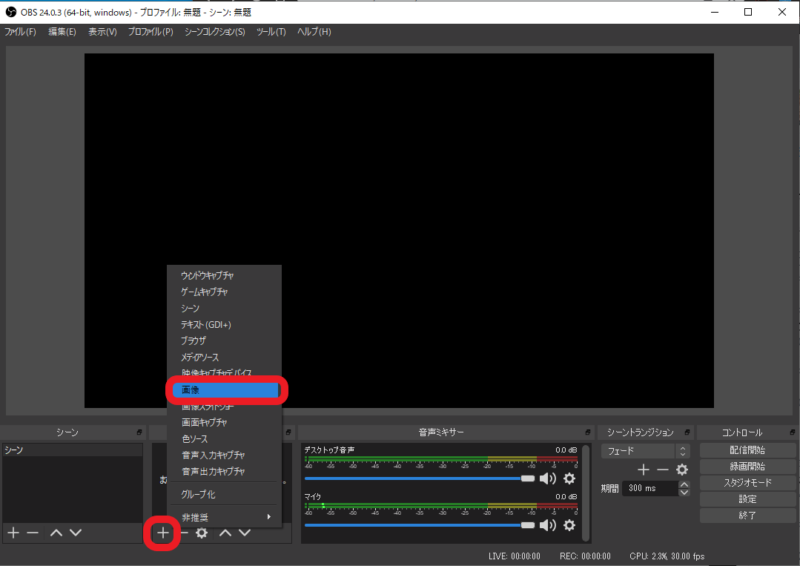Click the audio mixer scrollbar
Viewport: 800px width, 566px height.
click(586, 493)
